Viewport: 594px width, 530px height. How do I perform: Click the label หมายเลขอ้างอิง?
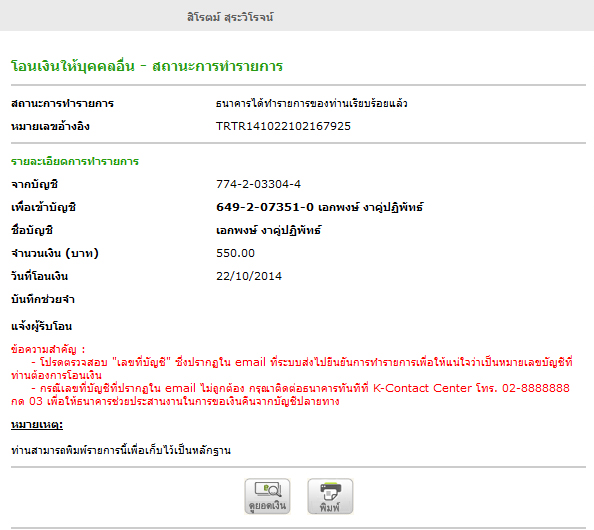coord(50,126)
